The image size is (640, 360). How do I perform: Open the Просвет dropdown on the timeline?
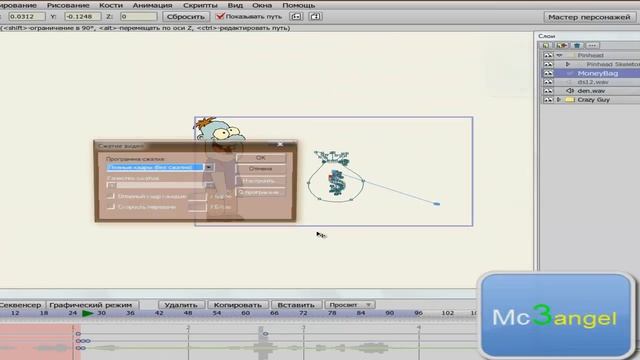350,305
